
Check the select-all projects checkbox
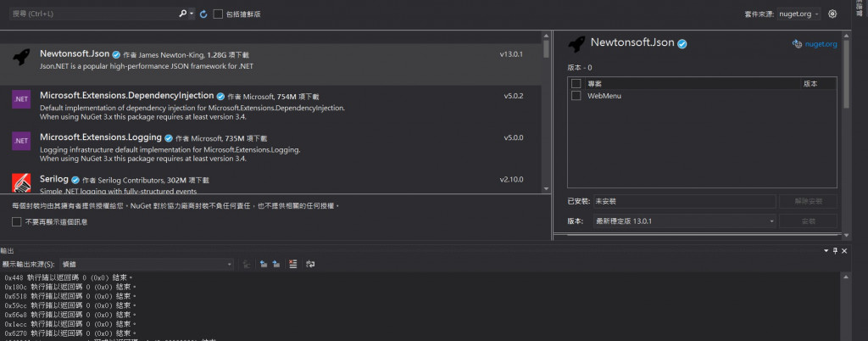(x=576, y=84)
